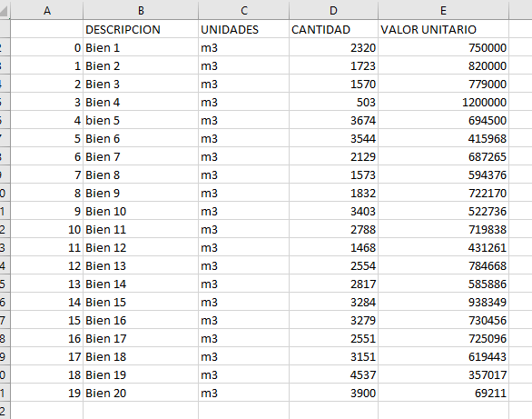Click unit value 938349
This screenshot has height=419, width=532.
[x=443, y=302]
